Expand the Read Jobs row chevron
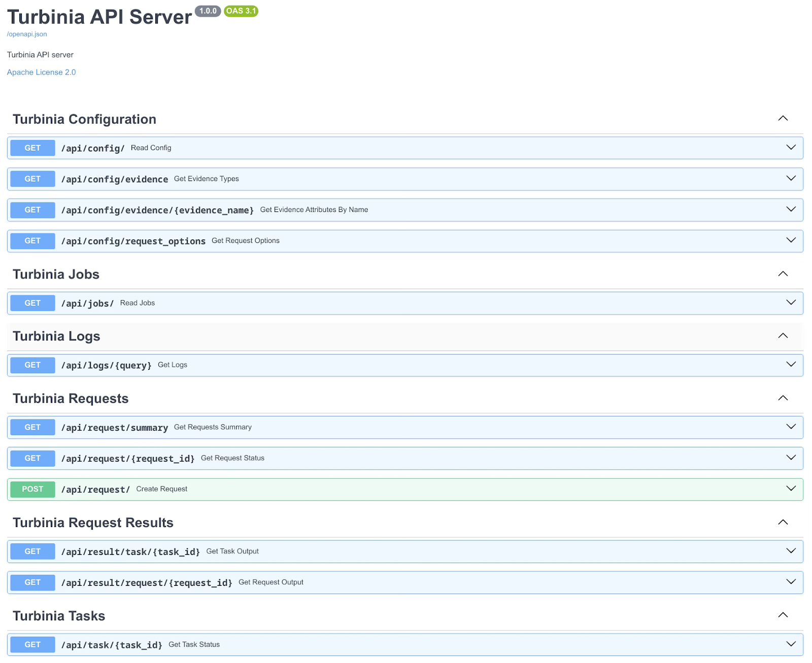Image resolution: width=812 pixels, height=663 pixels. 791,302
